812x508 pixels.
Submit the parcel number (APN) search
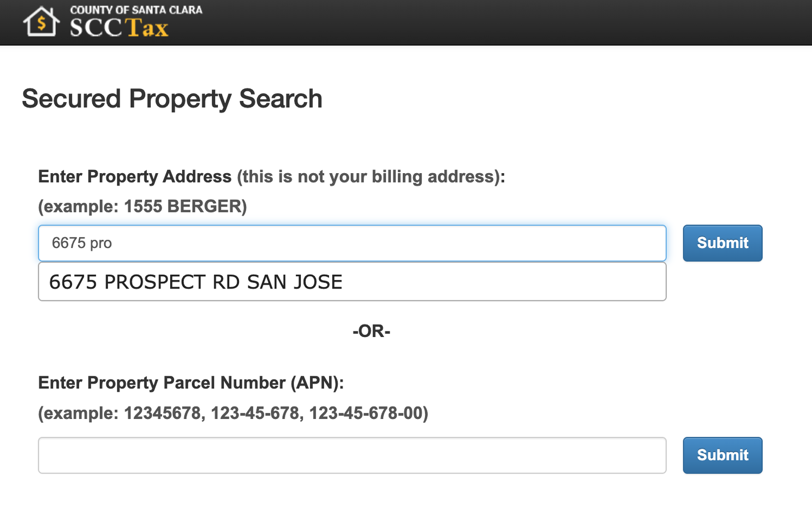723,455
